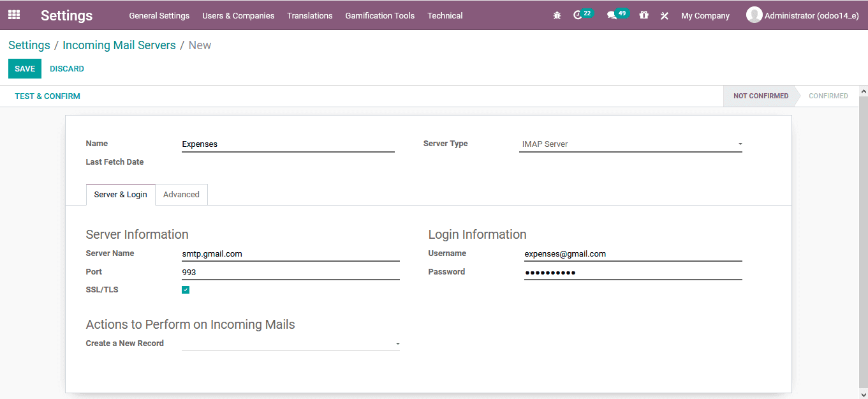
Task: Select the Server & Login tab
Action: coord(121,195)
